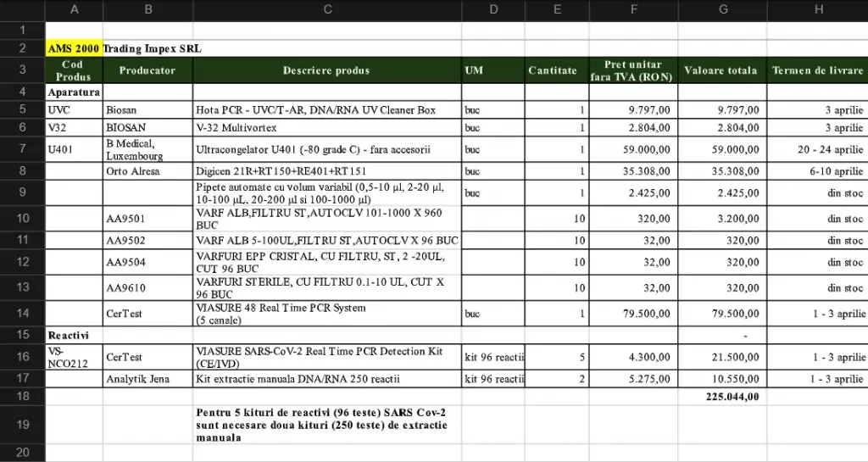Click the '6-10 aprilie' delivery cell
Screen dimensions: 868x462
[x=818, y=171]
